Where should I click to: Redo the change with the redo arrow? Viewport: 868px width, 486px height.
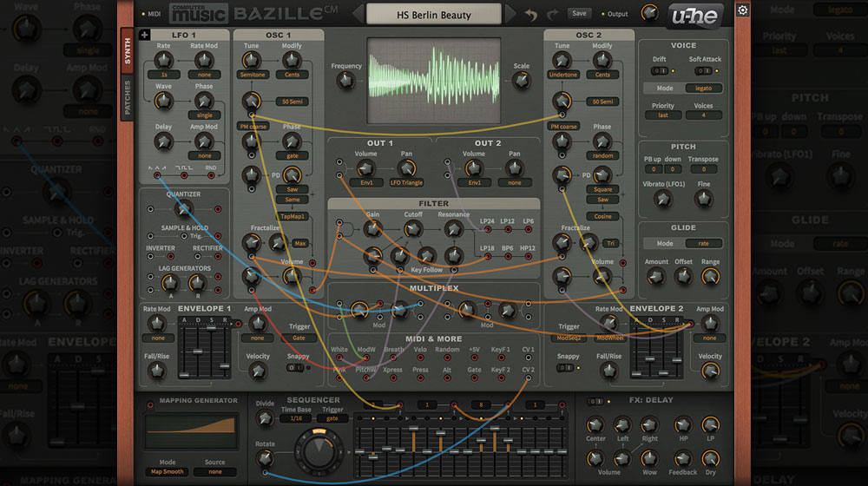tap(552, 15)
